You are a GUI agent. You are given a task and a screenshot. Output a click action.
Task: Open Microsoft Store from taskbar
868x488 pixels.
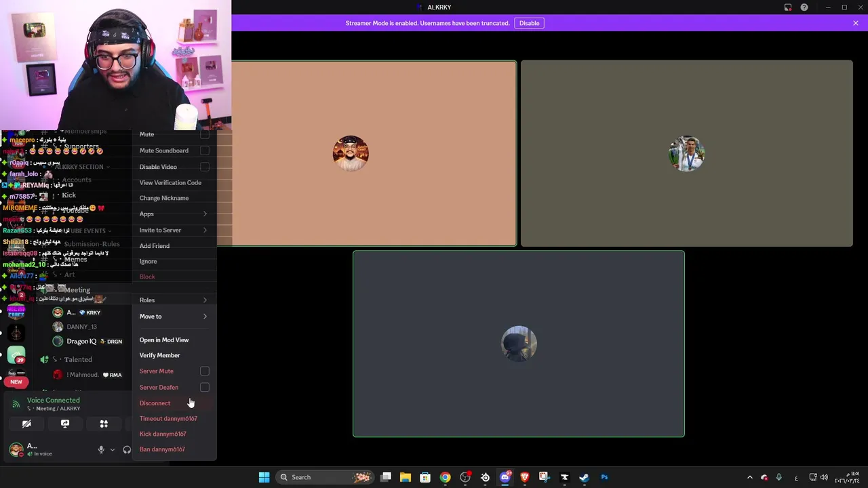425,477
